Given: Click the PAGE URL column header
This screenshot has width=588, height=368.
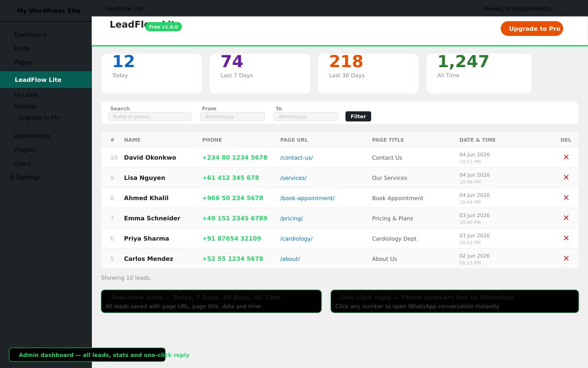Looking at the screenshot, I should [294, 140].
